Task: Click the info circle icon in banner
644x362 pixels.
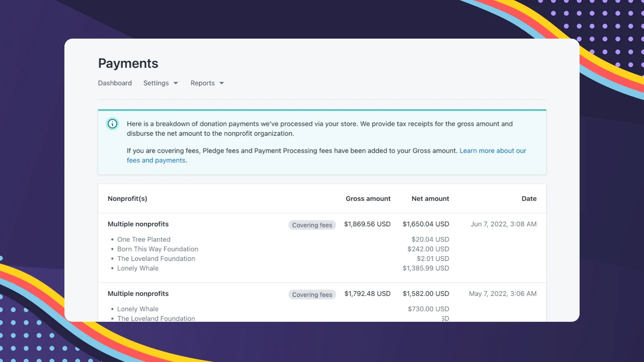Action: point(112,123)
